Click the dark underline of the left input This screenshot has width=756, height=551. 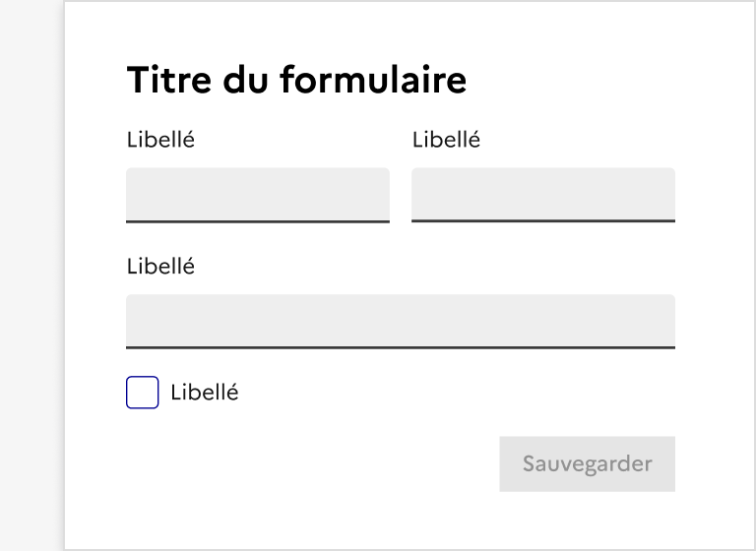pos(258,221)
